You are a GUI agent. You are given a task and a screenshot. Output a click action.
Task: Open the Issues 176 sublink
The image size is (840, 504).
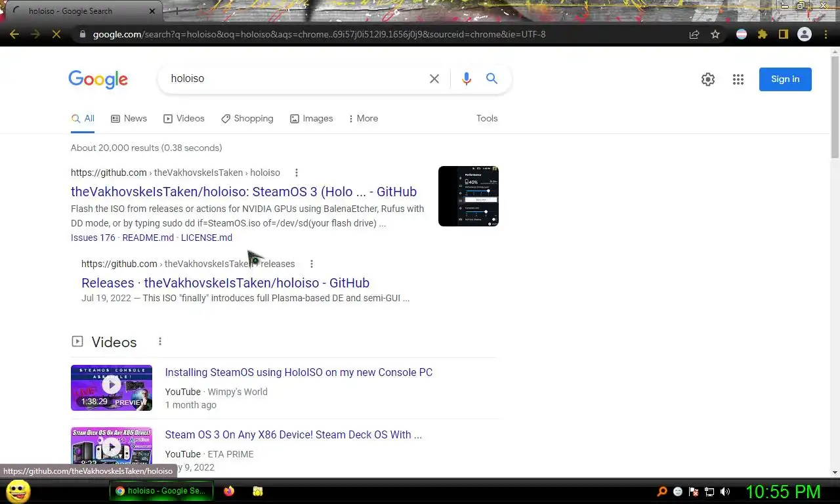click(x=93, y=238)
